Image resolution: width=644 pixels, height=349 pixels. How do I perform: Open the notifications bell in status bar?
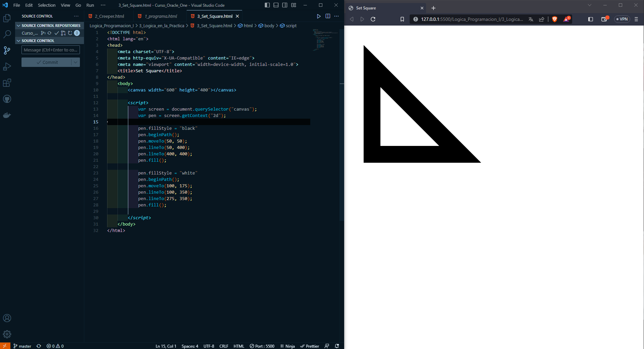(x=337, y=346)
